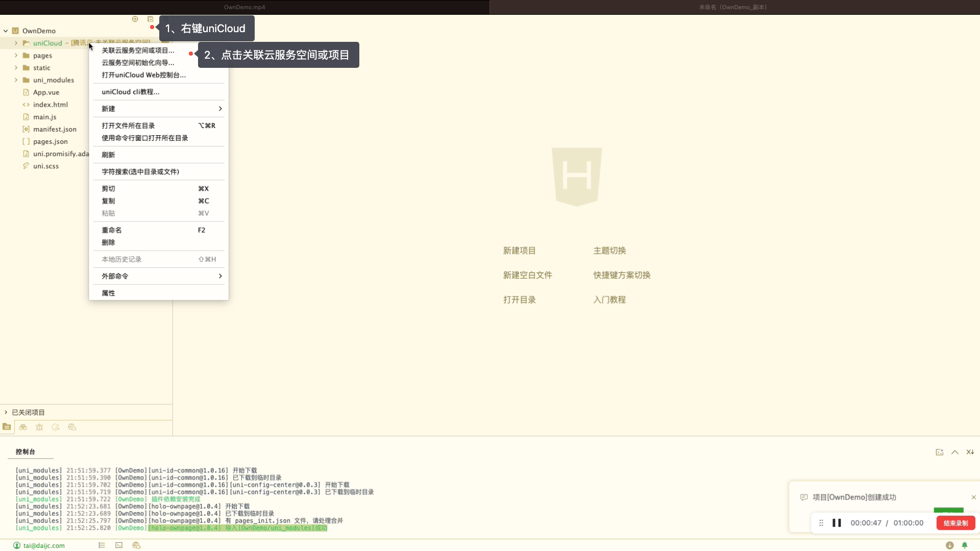Click the 新建项目 link
The width and height of the screenshot is (980, 551).
coord(519,251)
